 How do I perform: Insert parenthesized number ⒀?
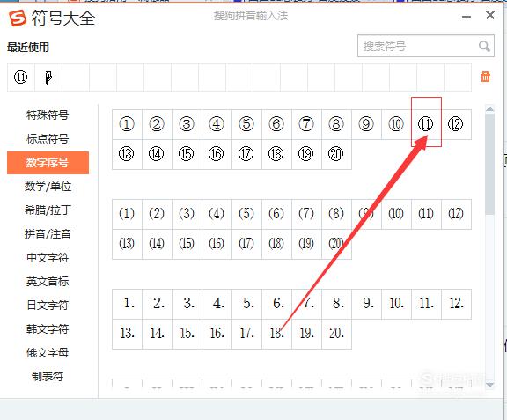(x=127, y=244)
